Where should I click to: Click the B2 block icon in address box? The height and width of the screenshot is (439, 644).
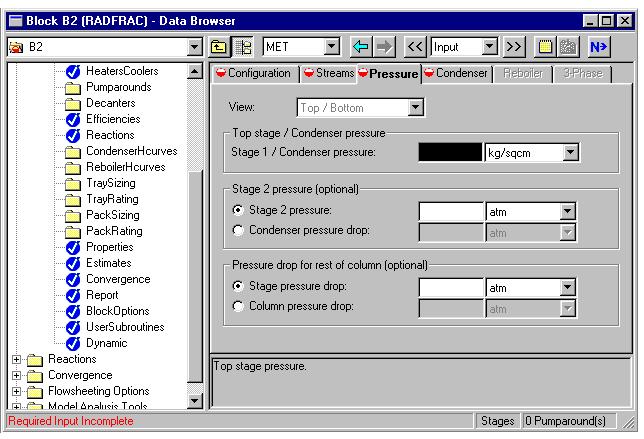pyautogui.click(x=16, y=47)
